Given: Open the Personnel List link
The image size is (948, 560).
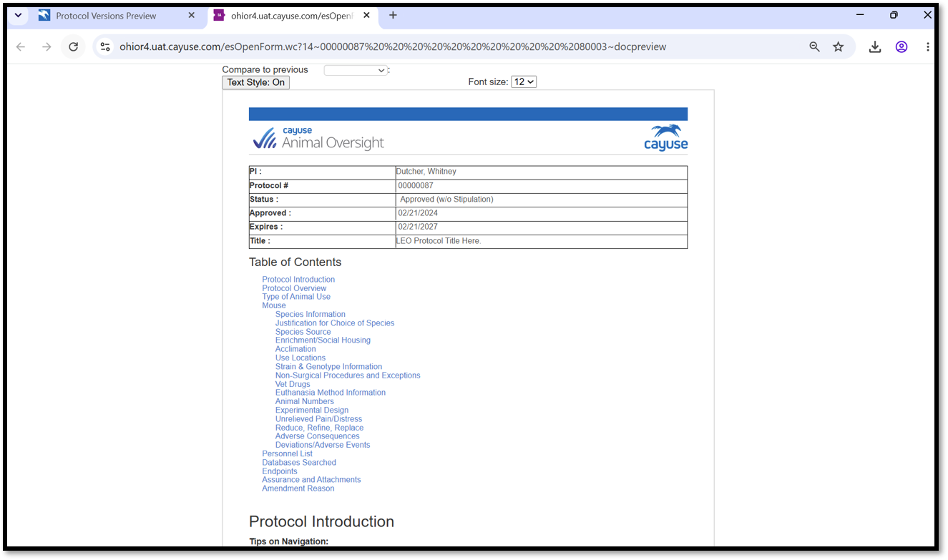Looking at the screenshot, I should click(x=287, y=453).
